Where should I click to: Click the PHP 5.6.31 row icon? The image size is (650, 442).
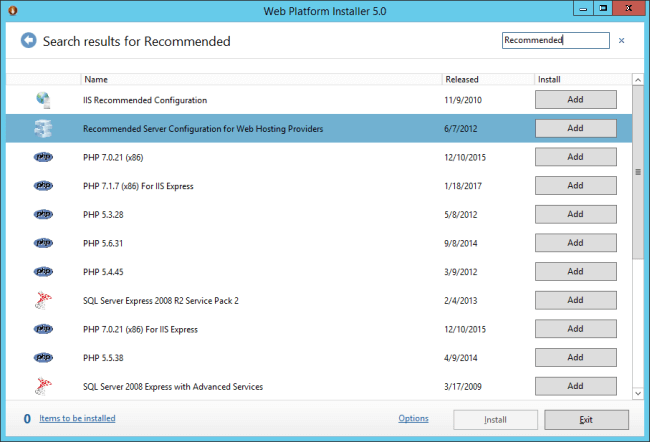(43, 243)
